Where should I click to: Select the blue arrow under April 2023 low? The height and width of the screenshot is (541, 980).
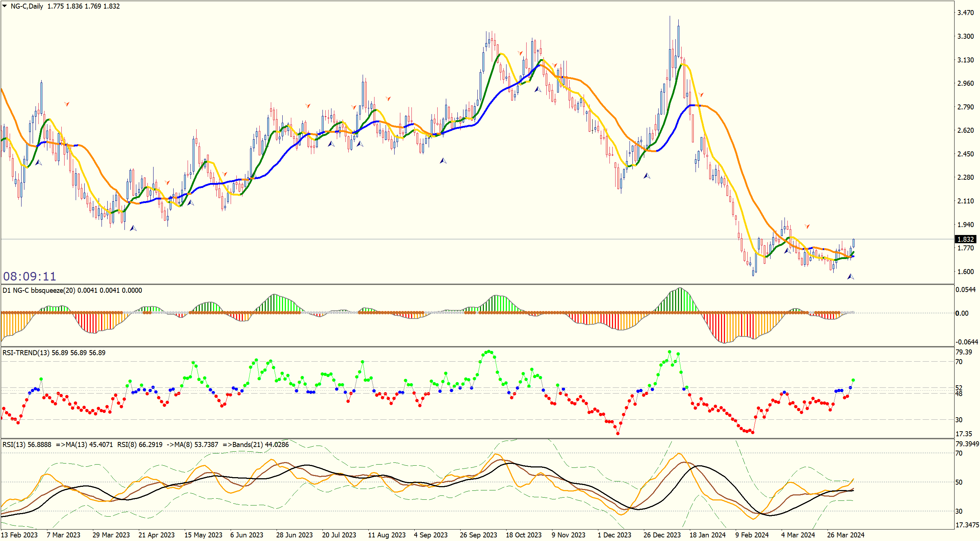click(x=133, y=228)
